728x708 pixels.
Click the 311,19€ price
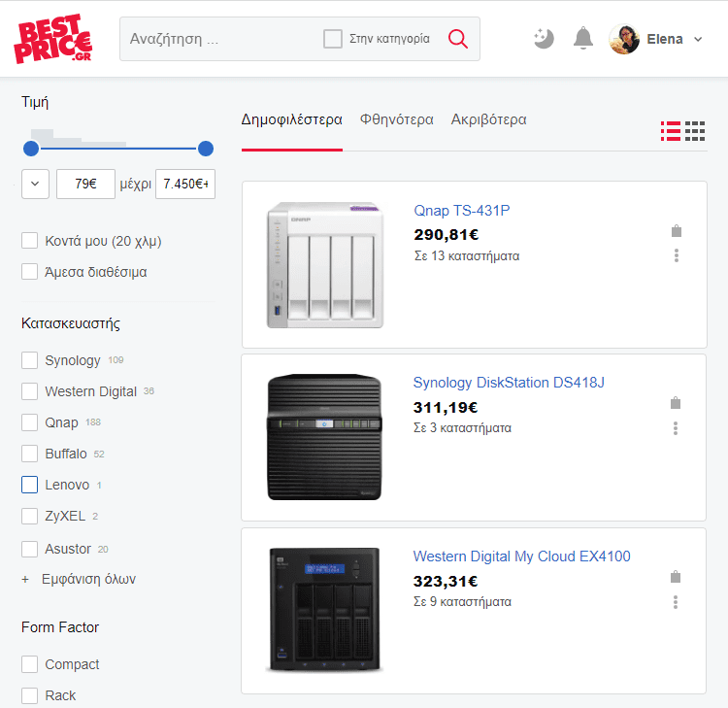tap(446, 408)
